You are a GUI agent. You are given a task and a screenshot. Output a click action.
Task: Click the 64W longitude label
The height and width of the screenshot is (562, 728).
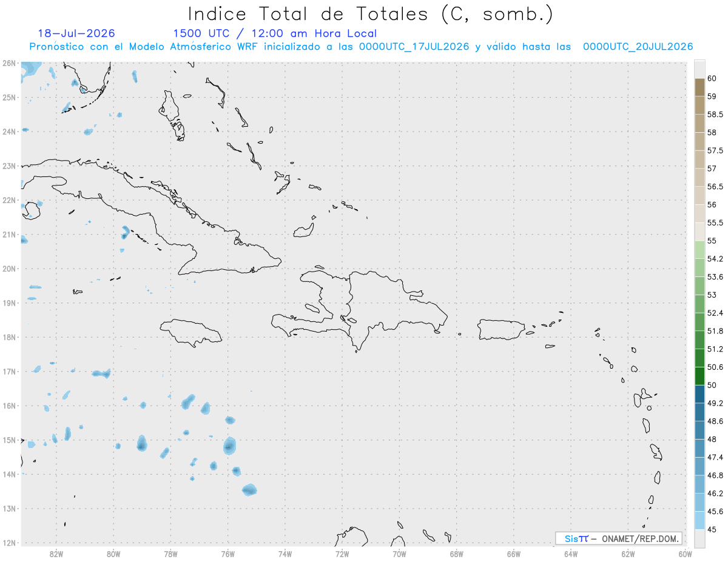click(x=571, y=554)
